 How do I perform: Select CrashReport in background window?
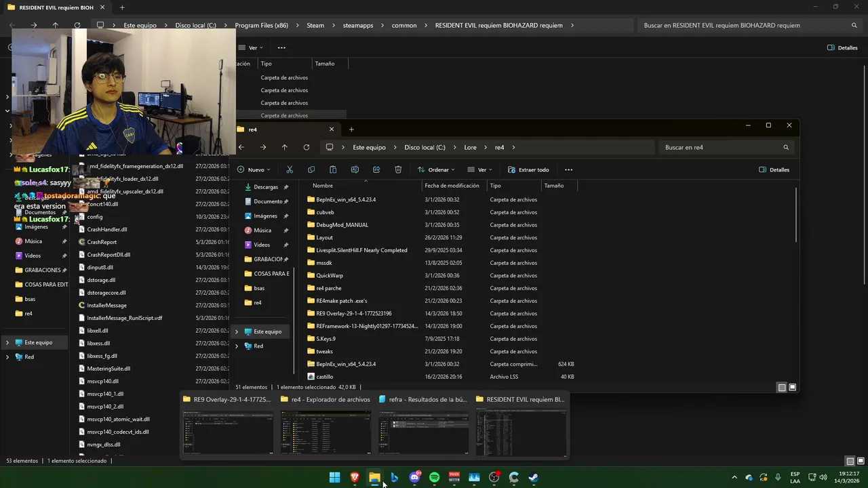pyautogui.click(x=102, y=242)
